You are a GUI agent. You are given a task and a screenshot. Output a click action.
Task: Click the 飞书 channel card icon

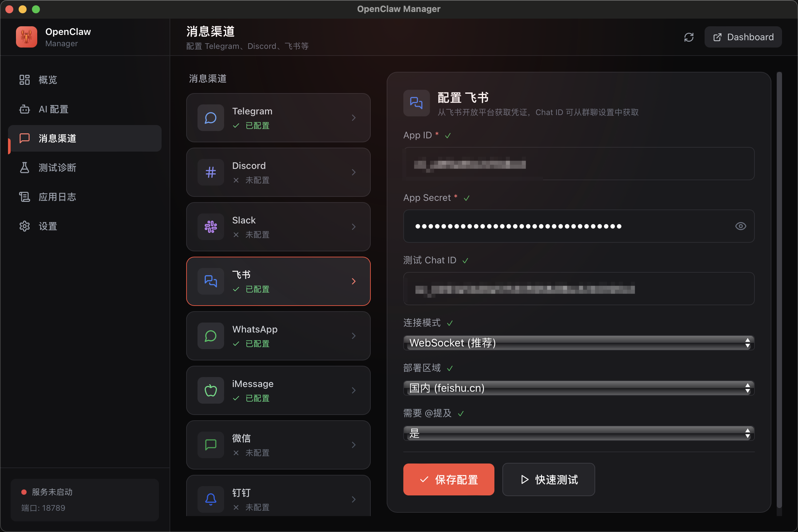[211, 281]
